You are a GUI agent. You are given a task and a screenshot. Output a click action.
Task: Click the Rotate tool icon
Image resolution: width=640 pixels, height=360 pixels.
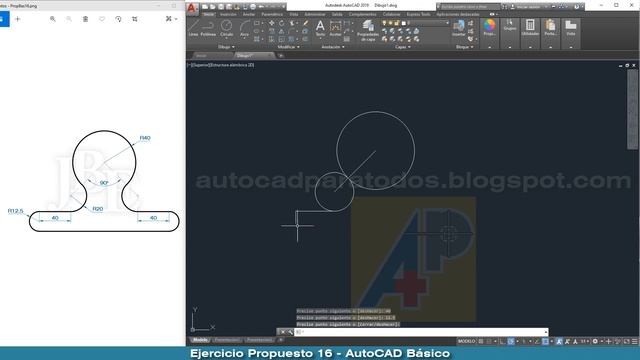[282, 23]
